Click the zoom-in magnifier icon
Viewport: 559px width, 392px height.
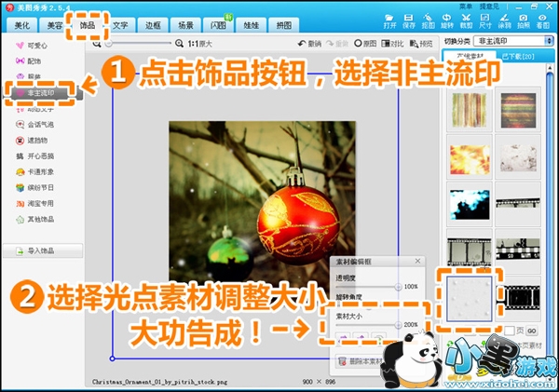coord(180,44)
